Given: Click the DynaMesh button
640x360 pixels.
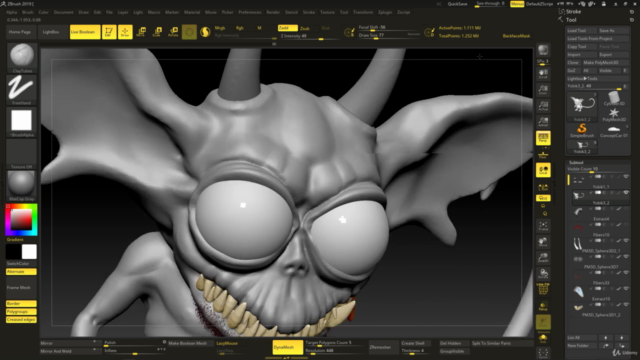Looking at the screenshot, I should click(288, 347).
